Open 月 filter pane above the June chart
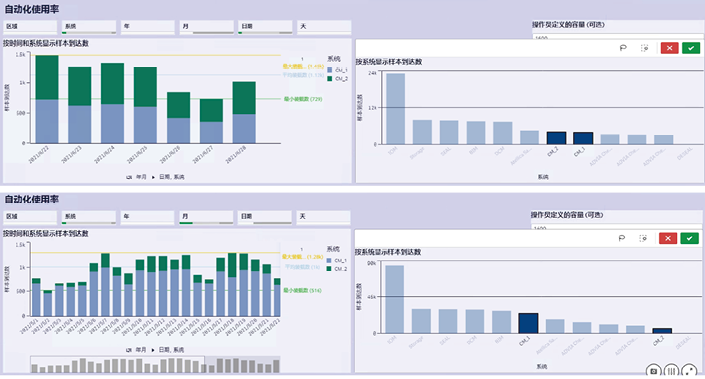 (x=206, y=27)
